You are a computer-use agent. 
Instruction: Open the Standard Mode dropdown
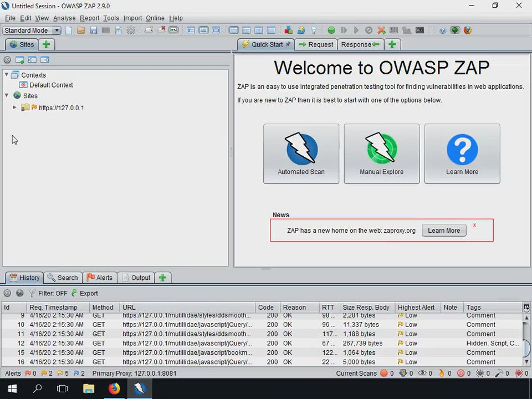pyautogui.click(x=32, y=30)
